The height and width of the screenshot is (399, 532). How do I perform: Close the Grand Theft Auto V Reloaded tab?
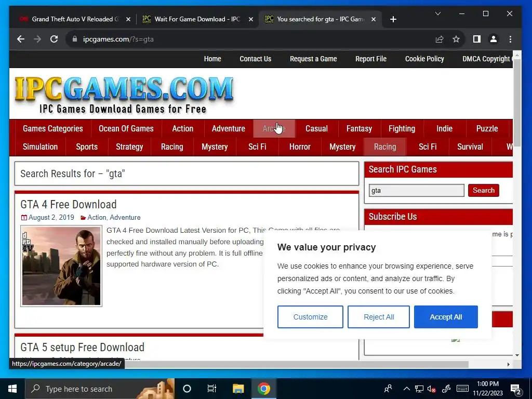click(x=128, y=19)
